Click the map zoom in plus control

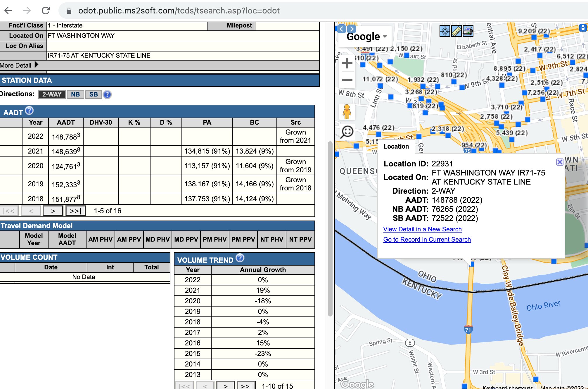[x=347, y=63]
